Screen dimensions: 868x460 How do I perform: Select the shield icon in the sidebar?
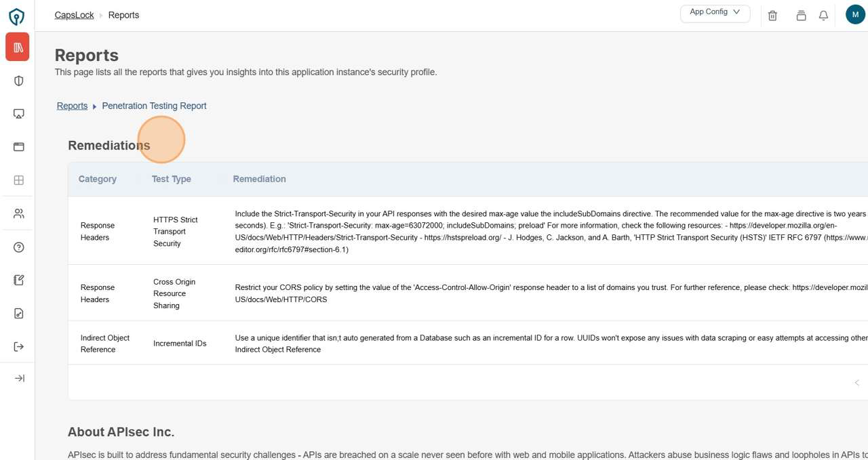(19, 81)
